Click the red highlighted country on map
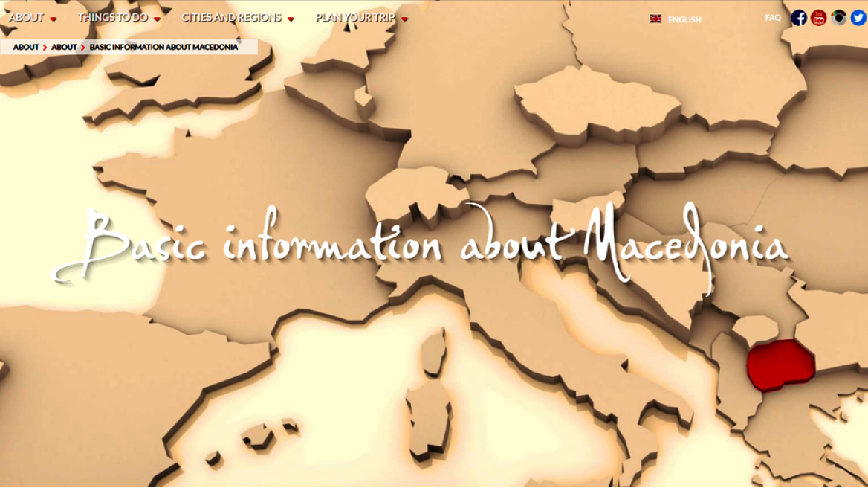Image resolution: width=868 pixels, height=488 pixels. [x=780, y=365]
